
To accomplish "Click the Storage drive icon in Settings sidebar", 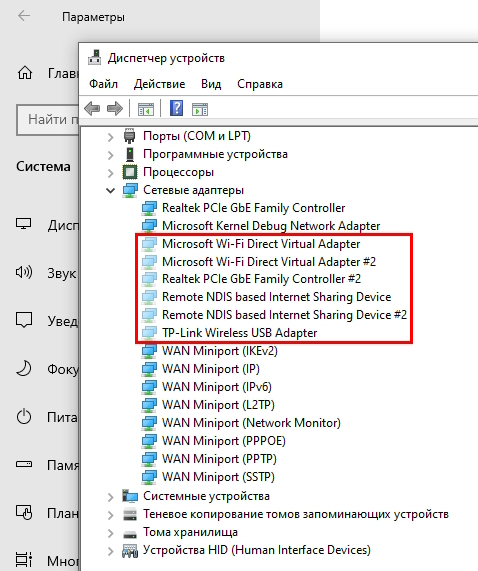I will (24, 464).
